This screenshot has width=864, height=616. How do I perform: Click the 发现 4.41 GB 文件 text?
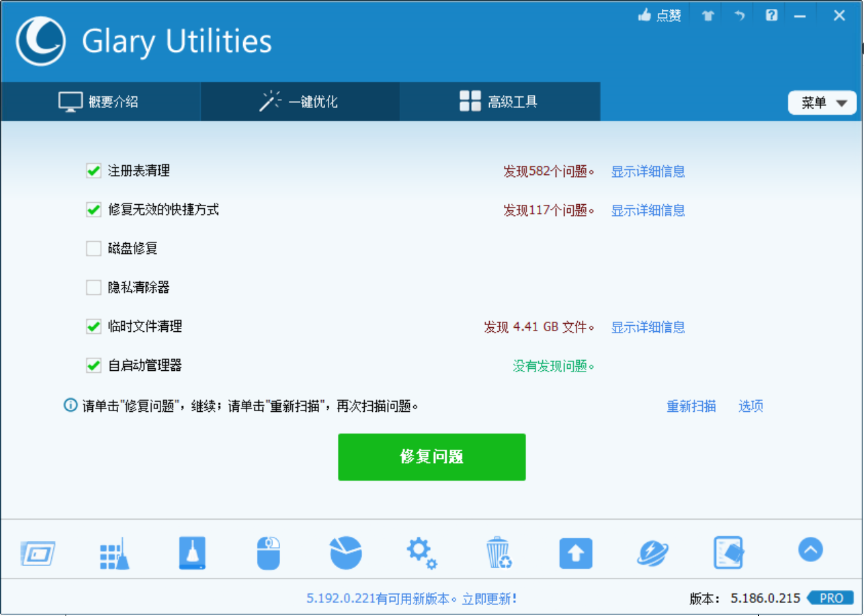pos(539,327)
